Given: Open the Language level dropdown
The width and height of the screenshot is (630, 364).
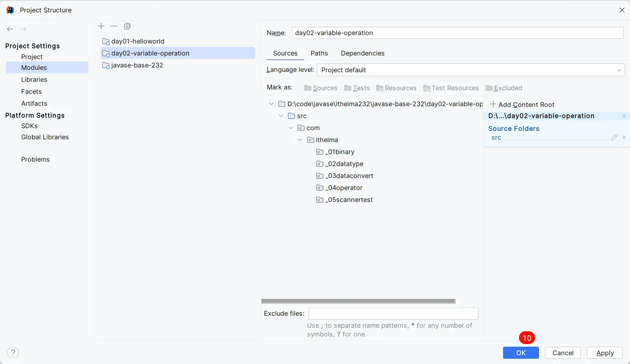Looking at the screenshot, I should (471, 70).
